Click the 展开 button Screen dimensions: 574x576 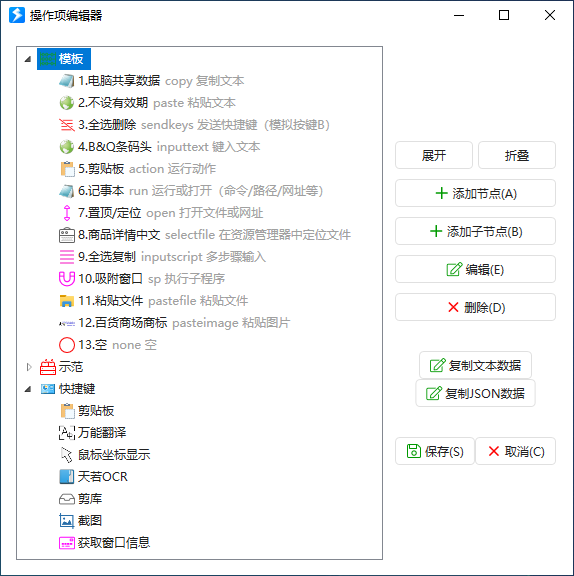point(434,155)
